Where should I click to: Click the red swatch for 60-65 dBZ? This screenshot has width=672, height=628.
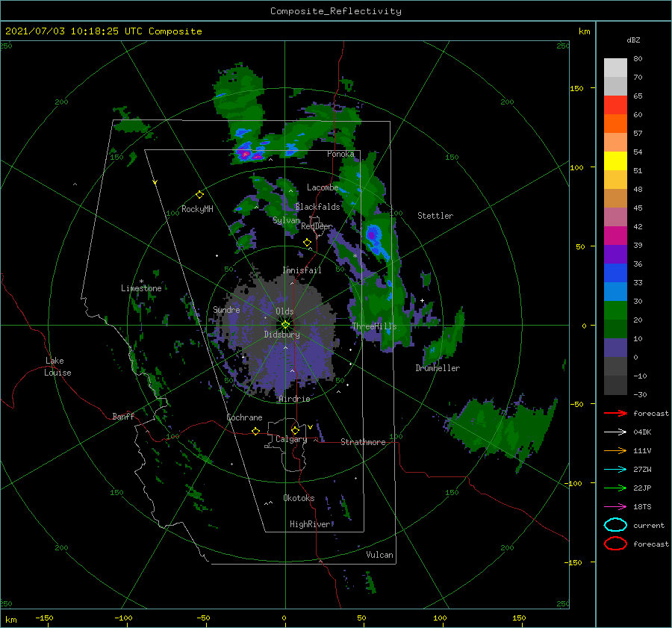(615, 105)
